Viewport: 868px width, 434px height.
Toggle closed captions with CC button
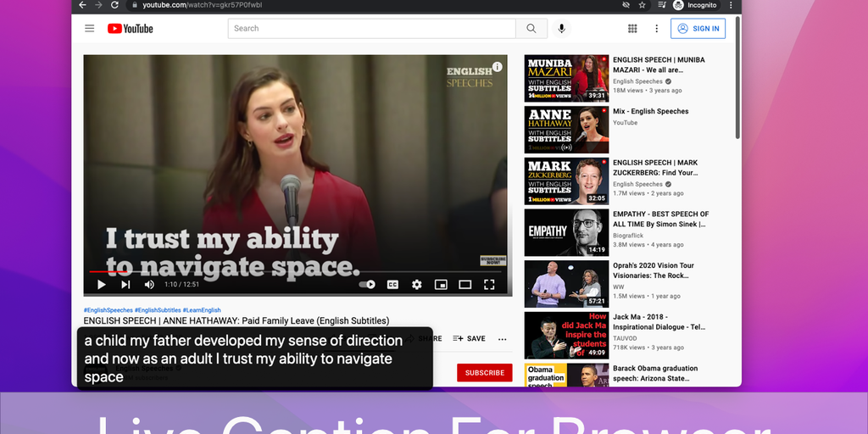(392, 285)
